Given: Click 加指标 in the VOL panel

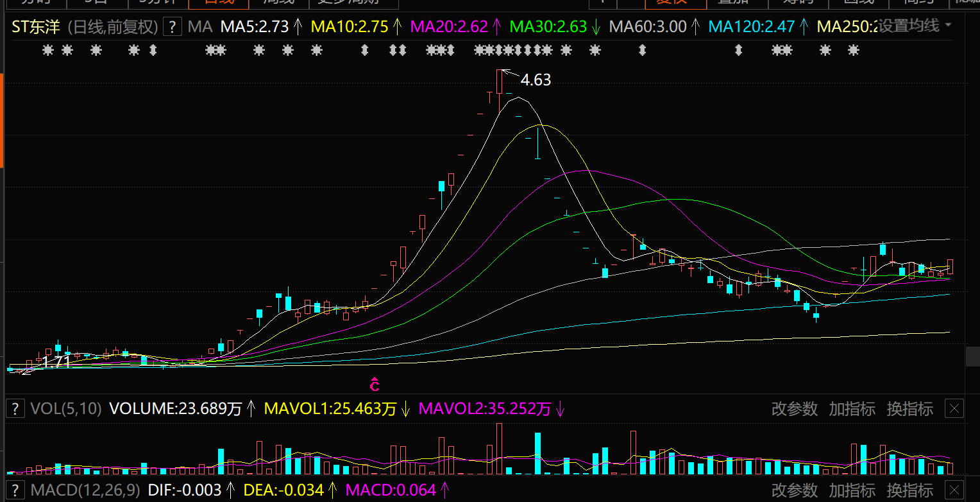Looking at the screenshot, I should (x=852, y=409).
